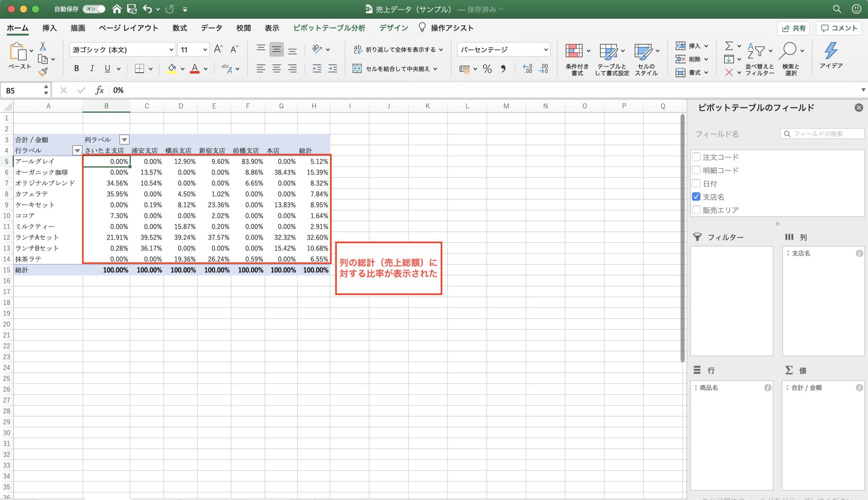Screen dimensions: 868x500
Task: Switch to the 数式 tab
Action: click(180, 28)
